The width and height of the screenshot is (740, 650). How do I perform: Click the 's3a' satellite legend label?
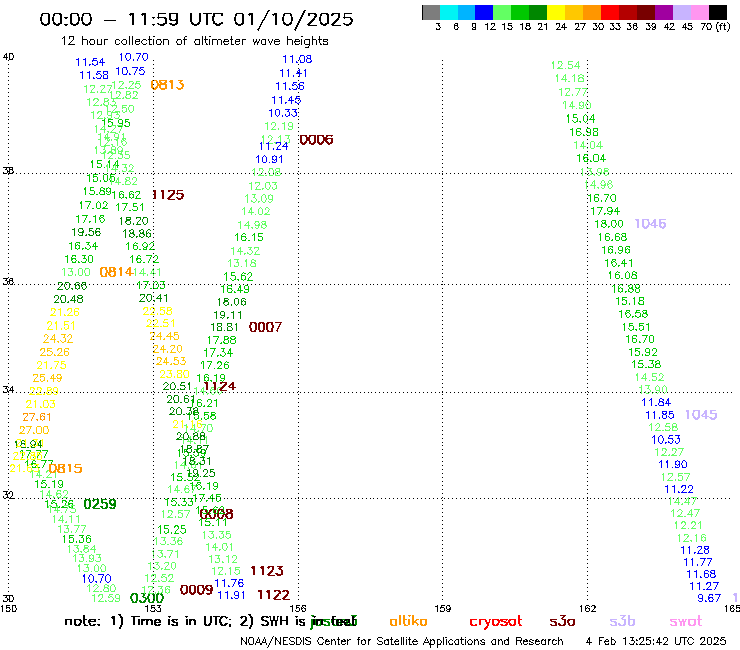562,622
